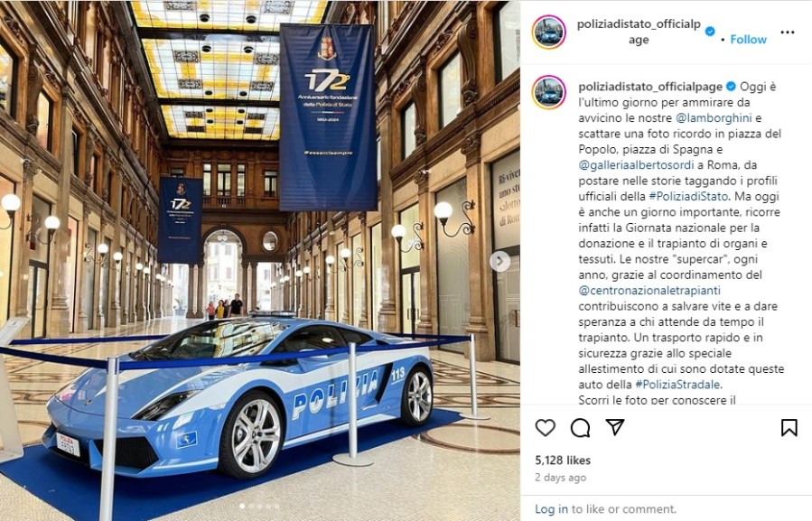Screen dimensions: 812x521
Task: Share the post with the paper plane icon
Action: tap(615, 427)
